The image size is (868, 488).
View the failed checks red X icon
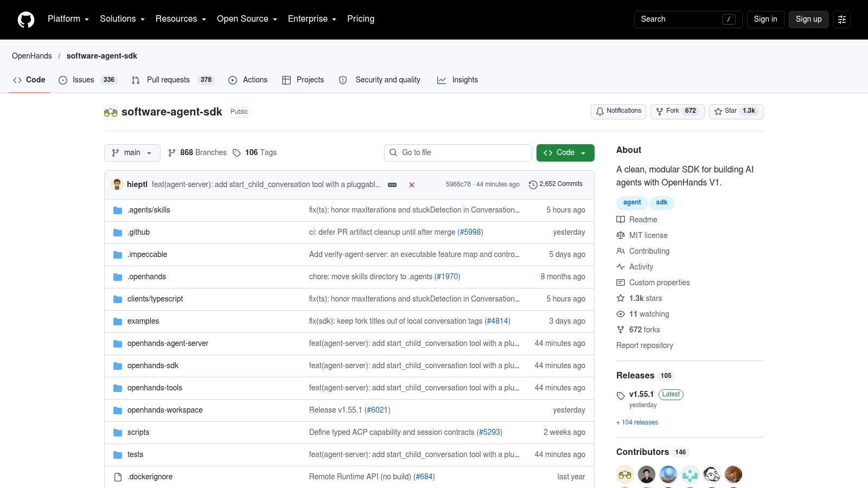(412, 185)
